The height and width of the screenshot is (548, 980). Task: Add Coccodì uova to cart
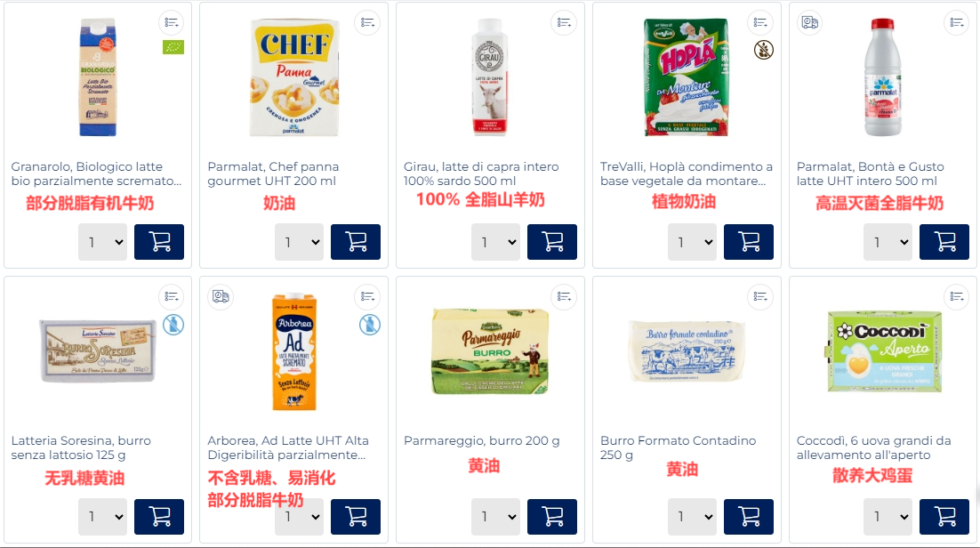tap(944, 517)
